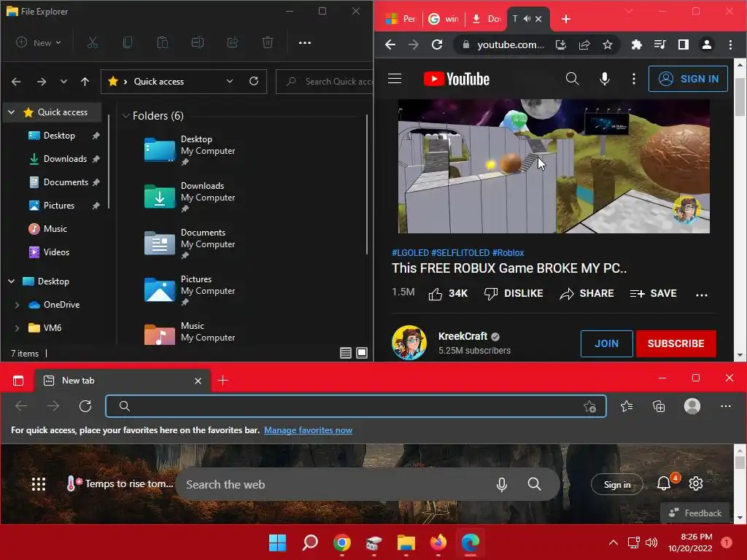Open Edge Favorites star-list icon
The width and height of the screenshot is (747, 560).
pos(627,406)
